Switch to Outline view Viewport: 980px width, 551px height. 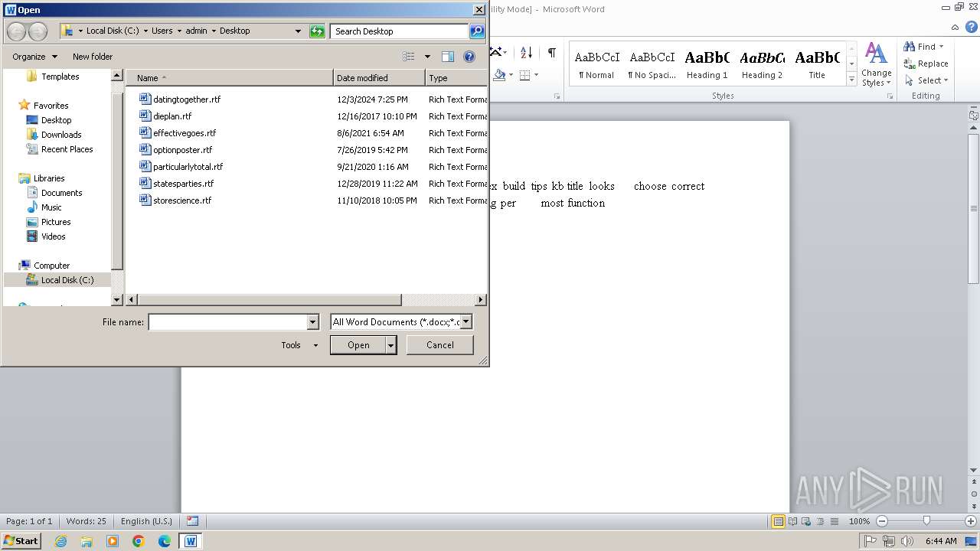pyautogui.click(x=819, y=521)
